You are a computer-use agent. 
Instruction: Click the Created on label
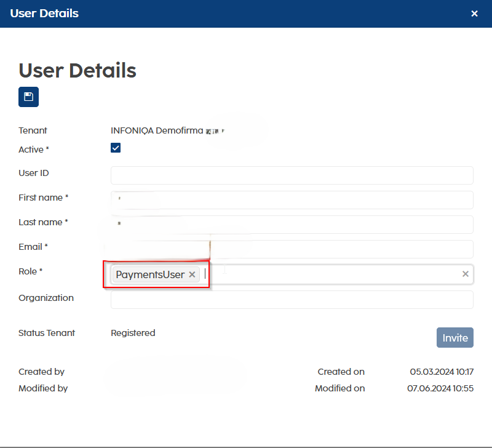coord(341,372)
